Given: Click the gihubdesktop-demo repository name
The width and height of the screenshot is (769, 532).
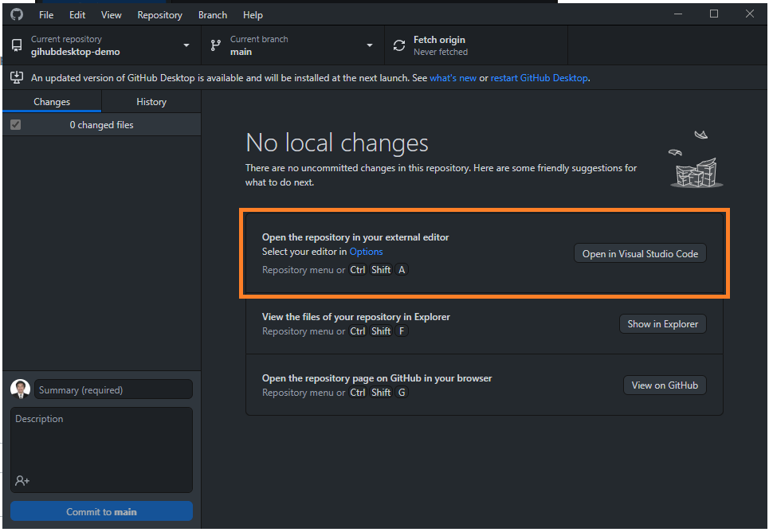Looking at the screenshot, I should [x=75, y=52].
